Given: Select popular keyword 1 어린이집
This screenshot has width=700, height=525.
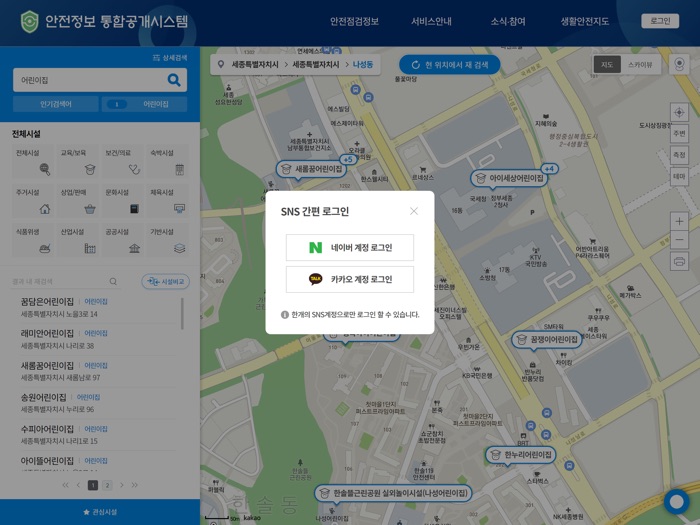Looking at the screenshot, I should click(144, 104).
